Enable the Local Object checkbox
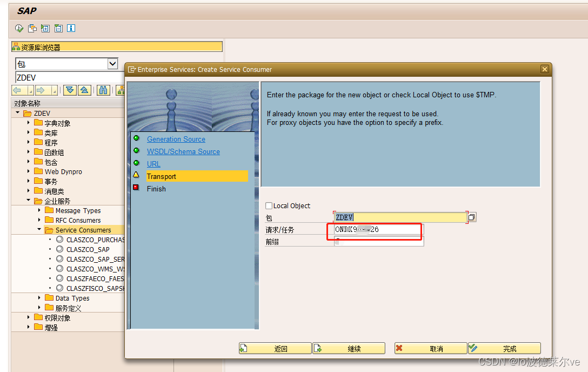This screenshot has height=372, width=588. point(269,206)
